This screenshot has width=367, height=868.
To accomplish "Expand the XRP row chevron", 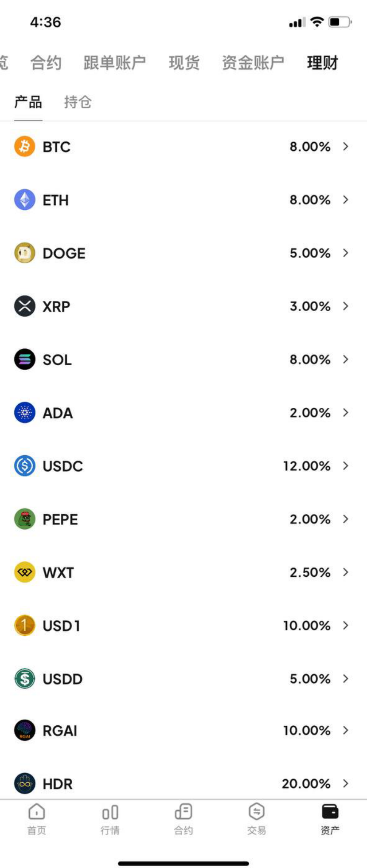I will [x=346, y=306].
